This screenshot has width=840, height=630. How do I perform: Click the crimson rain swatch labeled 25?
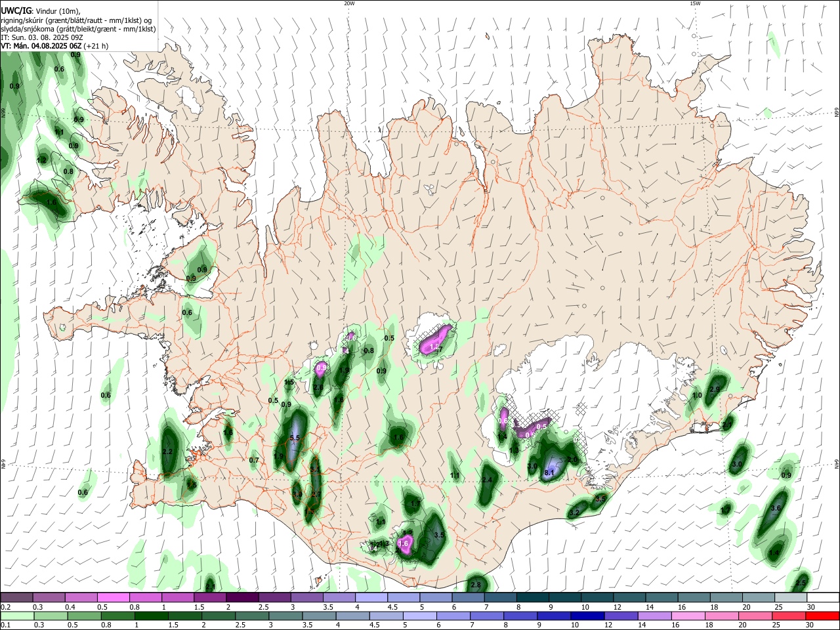click(x=788, y=616)
